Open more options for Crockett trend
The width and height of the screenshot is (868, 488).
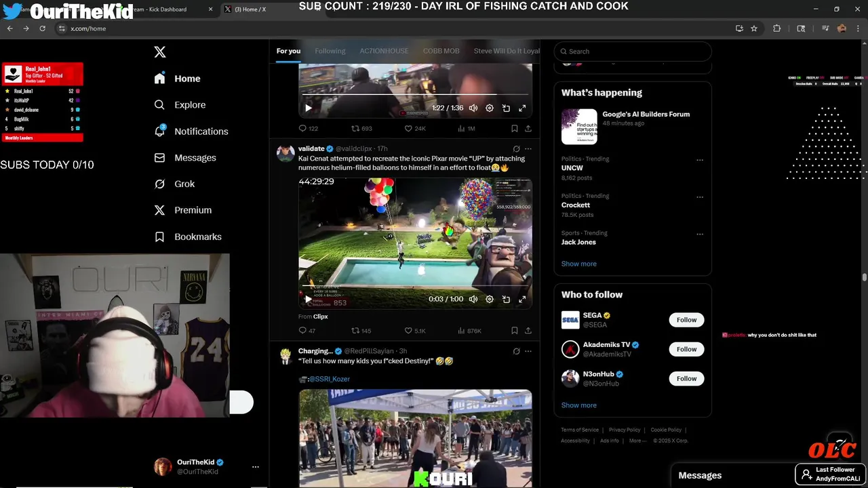(x=700, y=198)
